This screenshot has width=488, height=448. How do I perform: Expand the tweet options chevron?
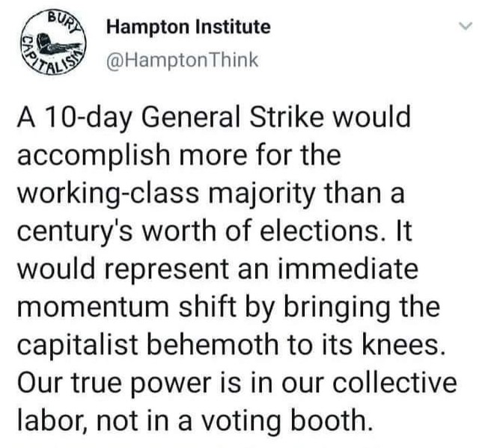tap(465, 28)
